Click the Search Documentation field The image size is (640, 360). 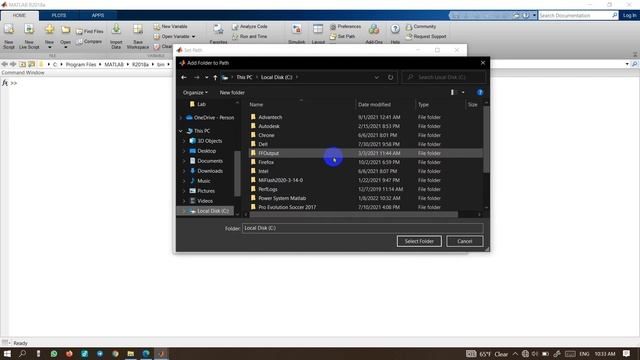[575, 15]
